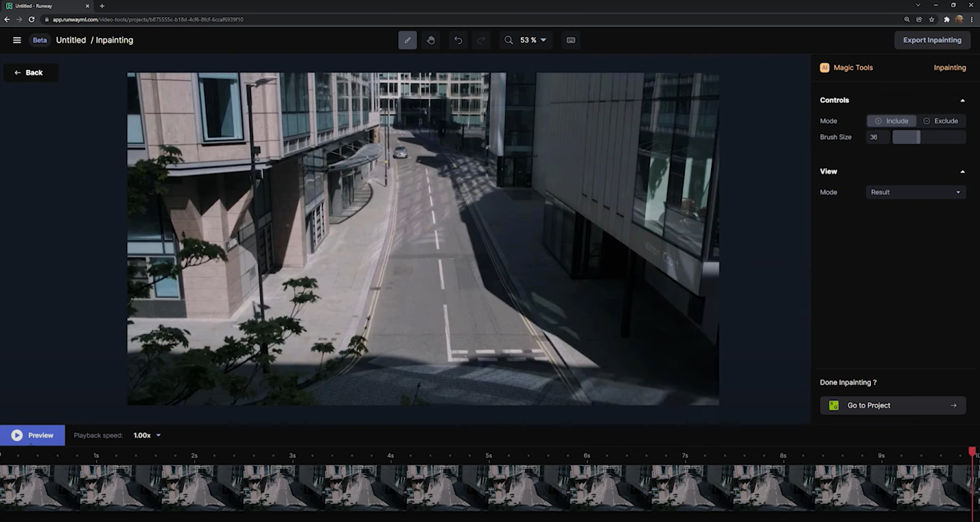Screen dimensions: 980x522
Task: Choose Exclude mode
Action: tap(941, 121)
